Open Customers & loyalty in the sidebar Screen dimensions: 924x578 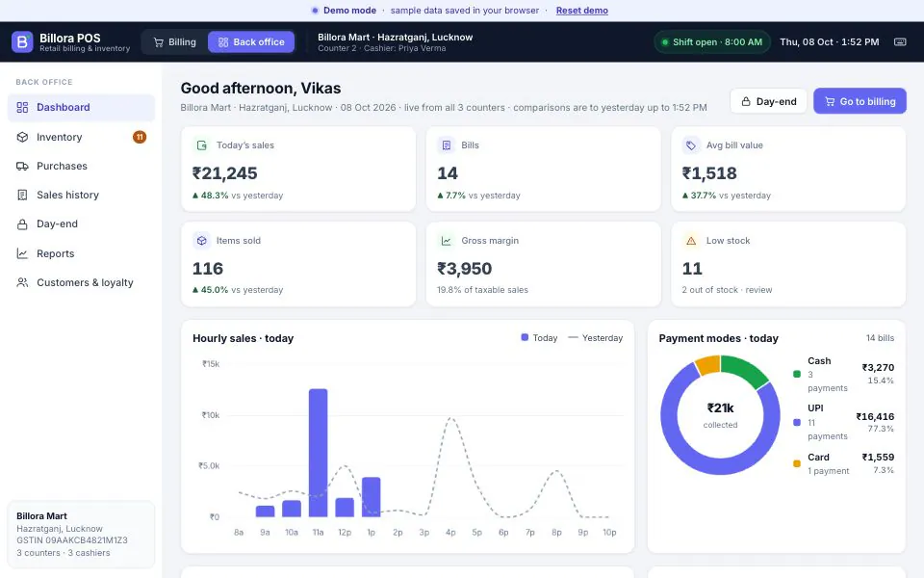[x=81, y=282]
